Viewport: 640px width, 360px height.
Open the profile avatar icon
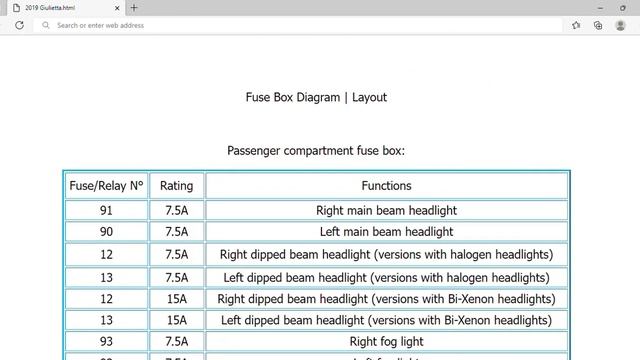point(620,25)
